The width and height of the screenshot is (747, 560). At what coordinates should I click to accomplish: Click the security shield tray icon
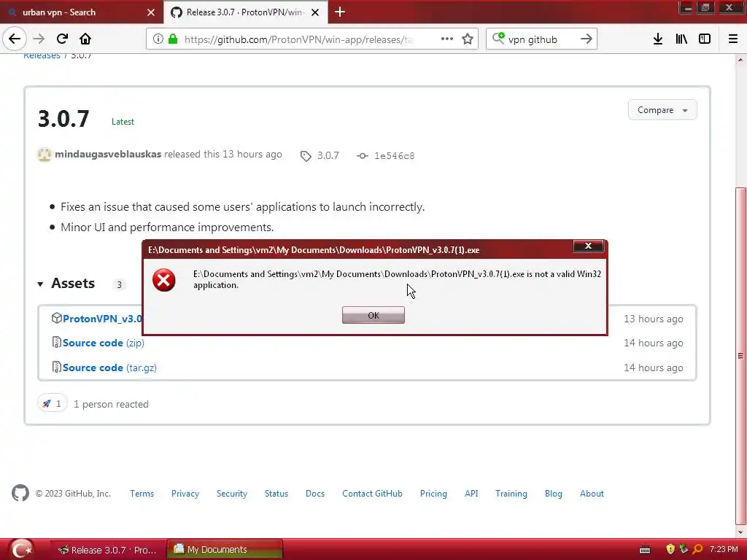pos(670,550)
